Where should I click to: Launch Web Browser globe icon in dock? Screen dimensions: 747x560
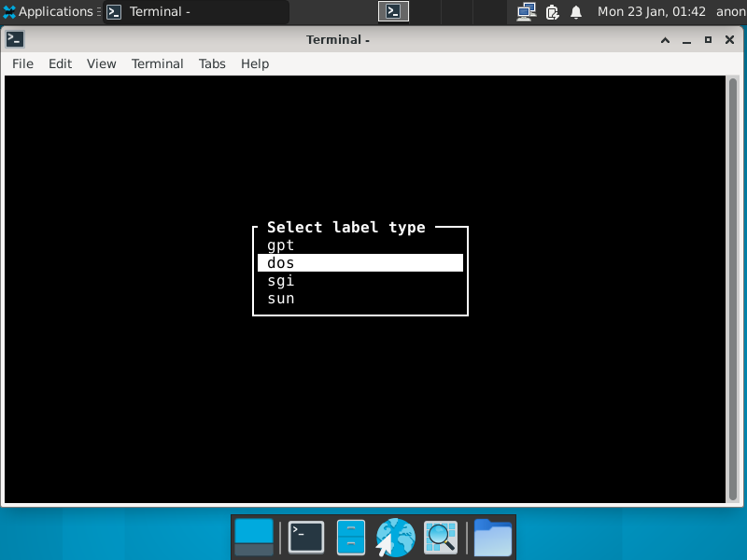click(395, 538)
